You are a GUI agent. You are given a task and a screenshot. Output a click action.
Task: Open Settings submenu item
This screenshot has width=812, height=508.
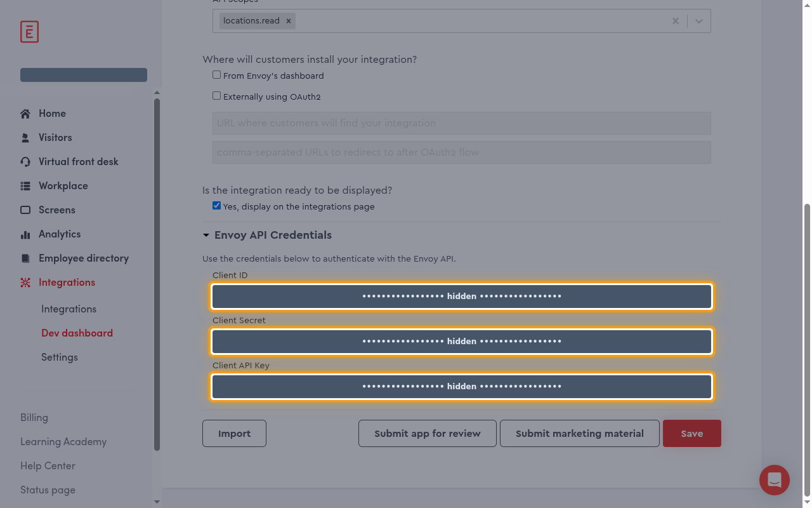(x=60, y=358)
